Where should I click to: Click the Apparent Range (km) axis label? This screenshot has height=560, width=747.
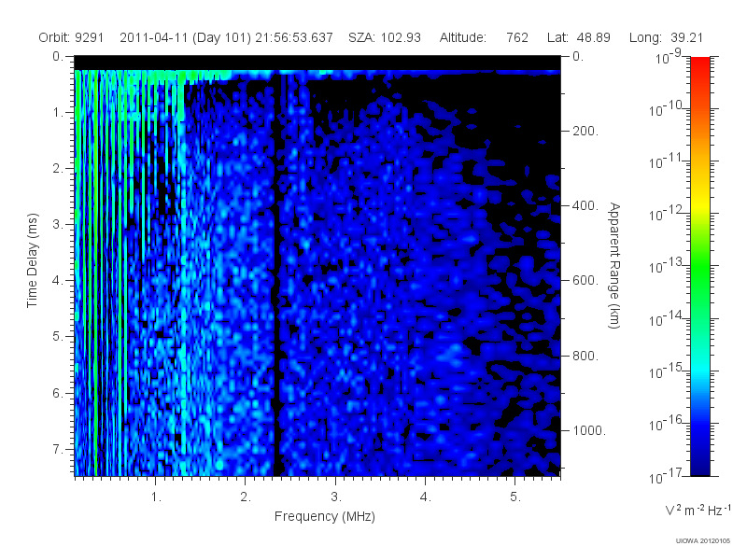[614, 265]
